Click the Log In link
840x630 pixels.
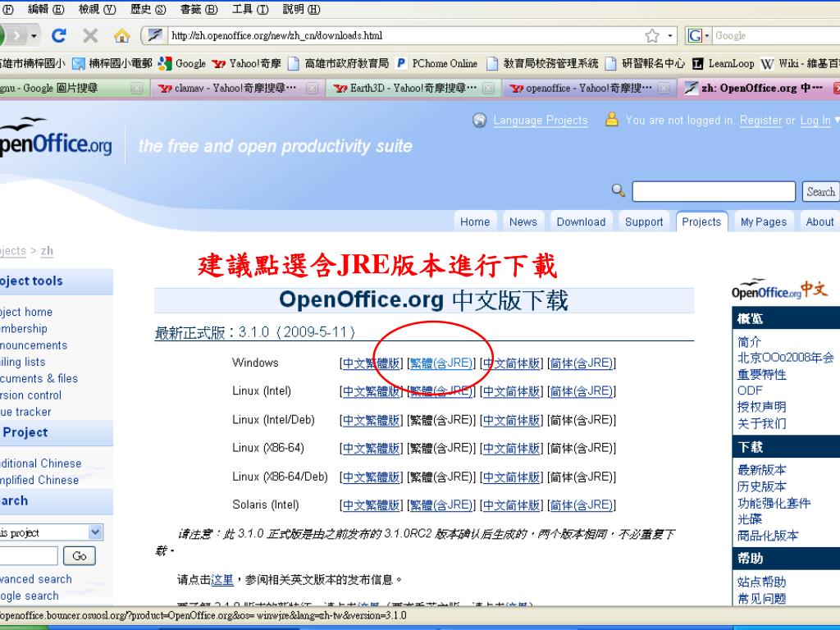[815, 121]
